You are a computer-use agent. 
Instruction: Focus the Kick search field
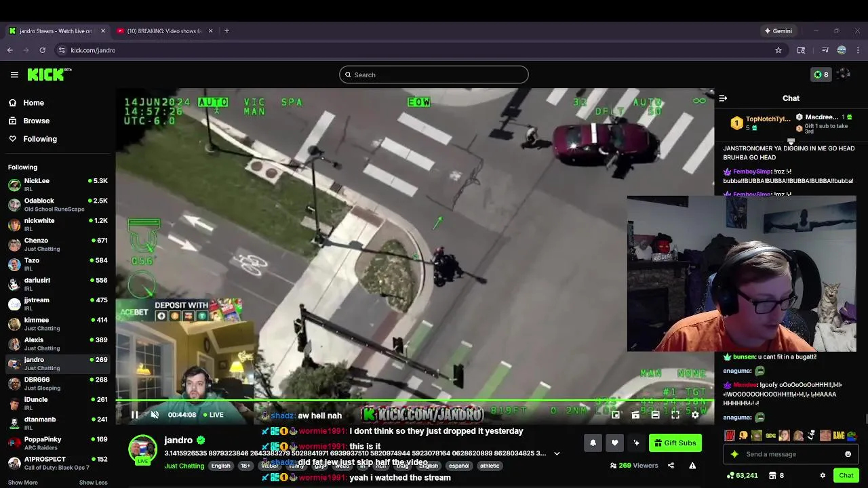click(x=434, y=75)
